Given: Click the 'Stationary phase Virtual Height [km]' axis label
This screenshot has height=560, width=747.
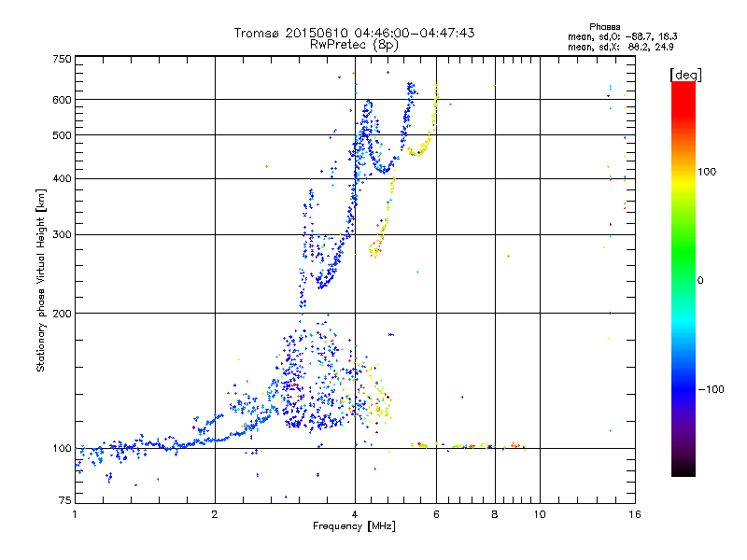Looking at the screenshot, I should pyautogui.click(x=41, y=281).
